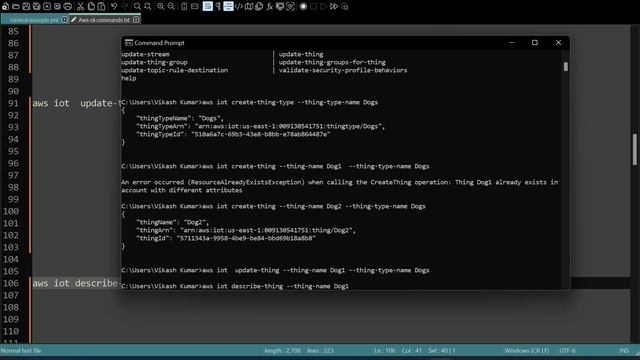Click line number 91 in editor margin

click(13, 103)
